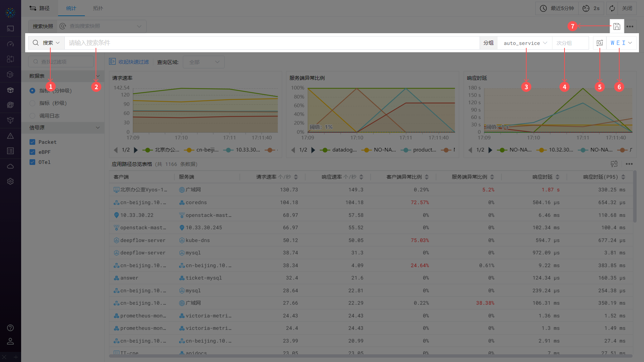Image resolution: width=644 pixels, height=362 pixels.
Task: Toggle the eBPF checkbox
Action: click(x=33, y=152)
